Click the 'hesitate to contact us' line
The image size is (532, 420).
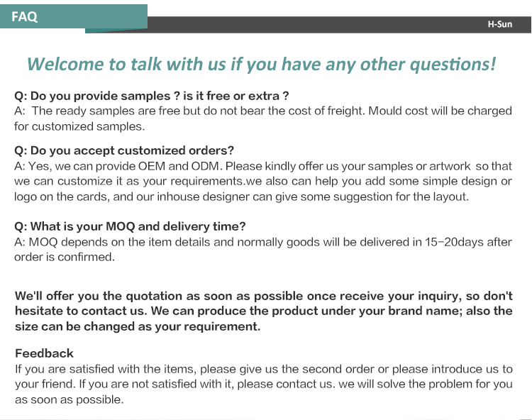click(264, 311)
